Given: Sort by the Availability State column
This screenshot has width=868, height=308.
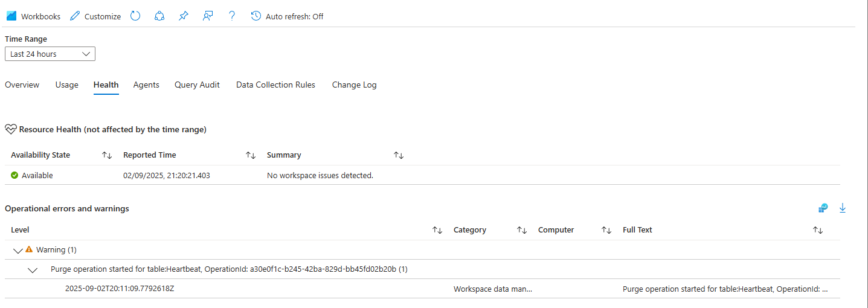Looking at the screenshot, I should [x=107, y=155].
